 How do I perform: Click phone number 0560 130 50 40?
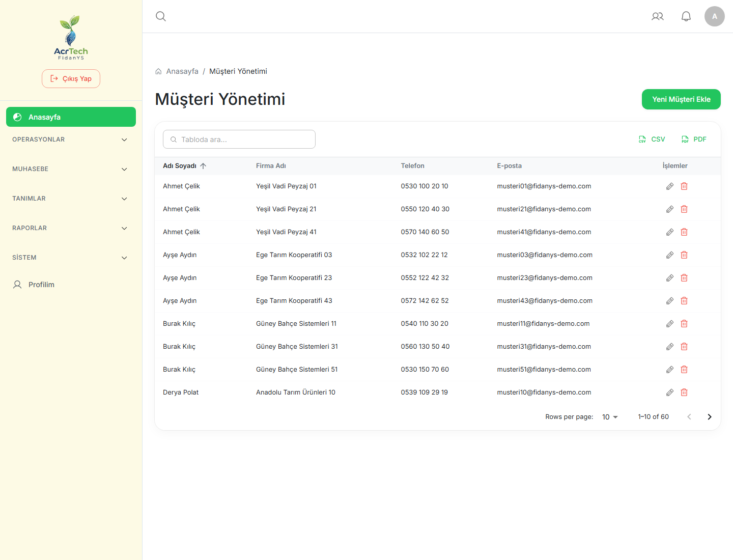coord(425,347)
